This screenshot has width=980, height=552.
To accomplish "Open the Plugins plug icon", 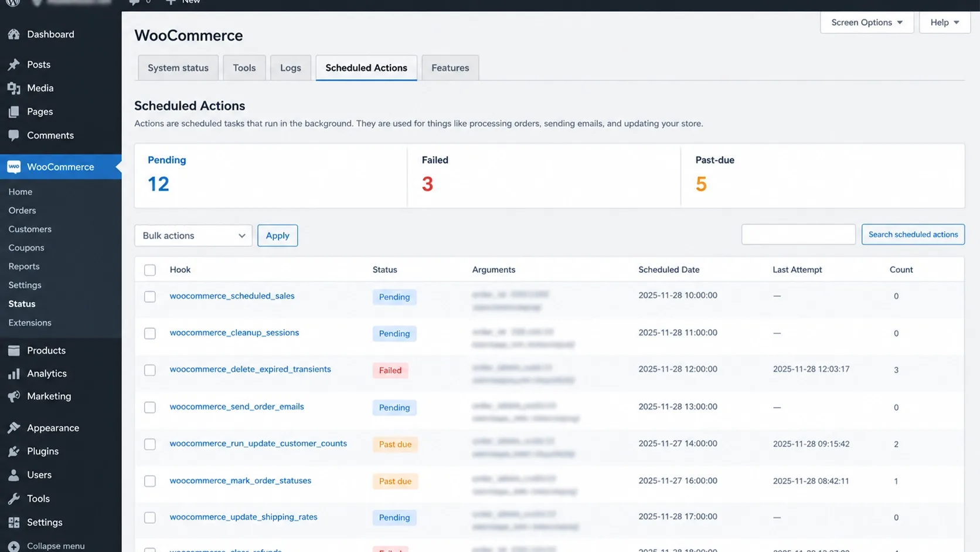I will [13, 451].
